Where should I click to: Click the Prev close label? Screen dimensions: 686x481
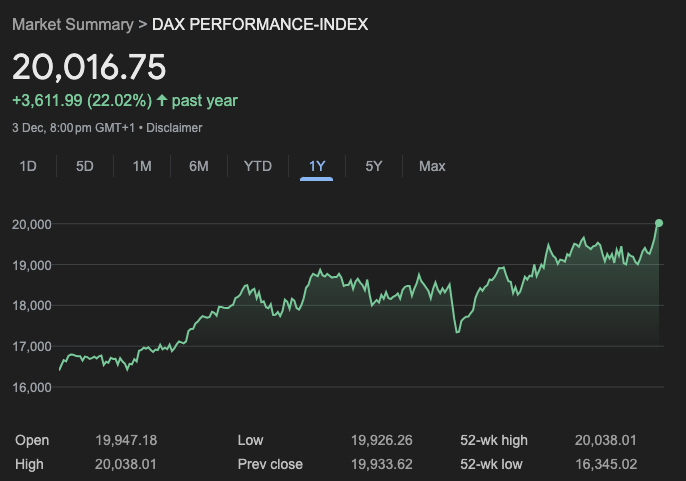pyautogui.click(x=270, y=464)
